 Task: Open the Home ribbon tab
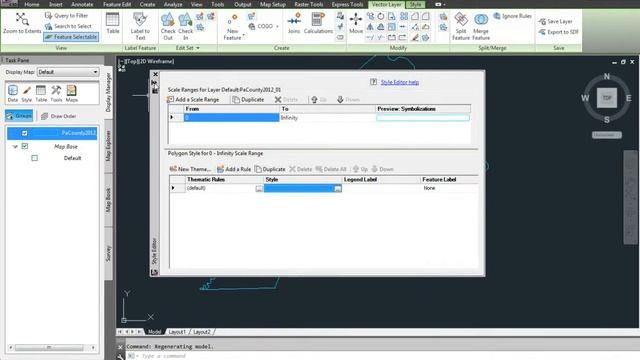point(31,4)
